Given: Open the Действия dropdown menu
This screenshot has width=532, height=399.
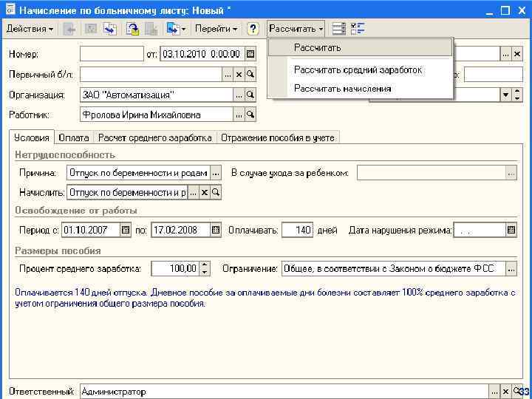Looking at the screenshot, I should tap(30, 29).
